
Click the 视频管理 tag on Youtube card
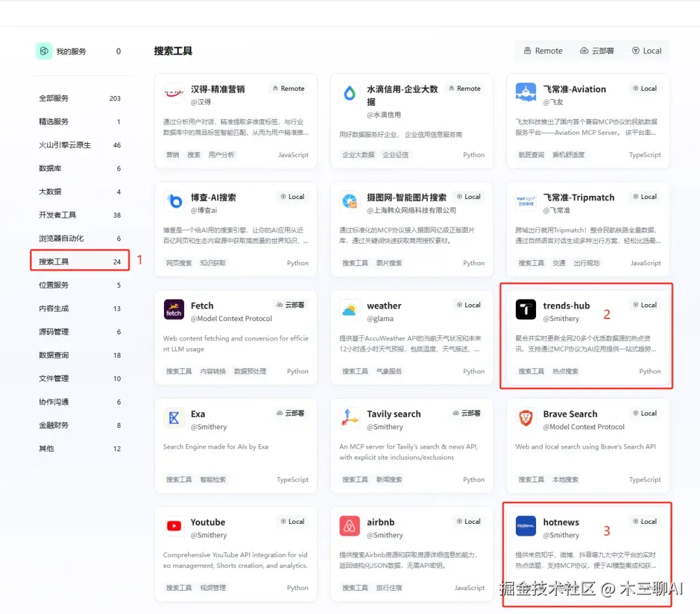point(213,588)
